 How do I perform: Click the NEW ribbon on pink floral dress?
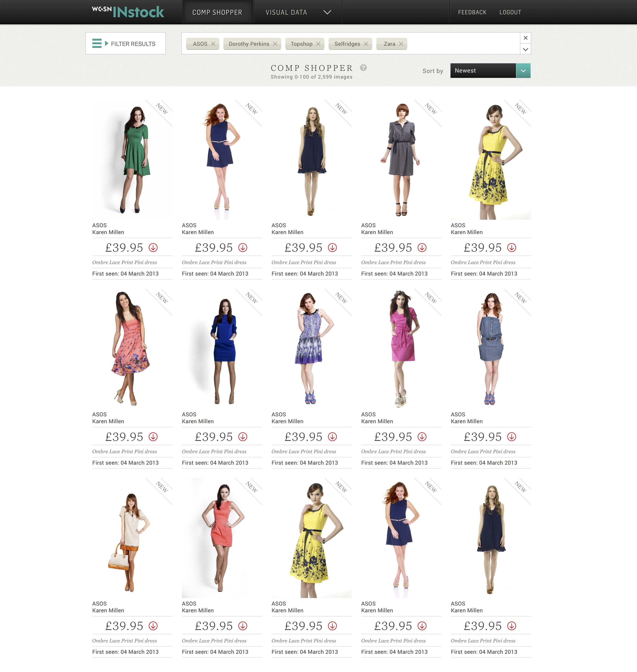162,298
